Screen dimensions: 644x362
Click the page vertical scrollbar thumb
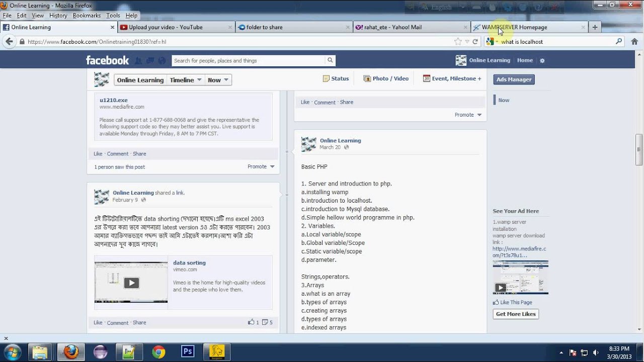(x=639, y=149)
